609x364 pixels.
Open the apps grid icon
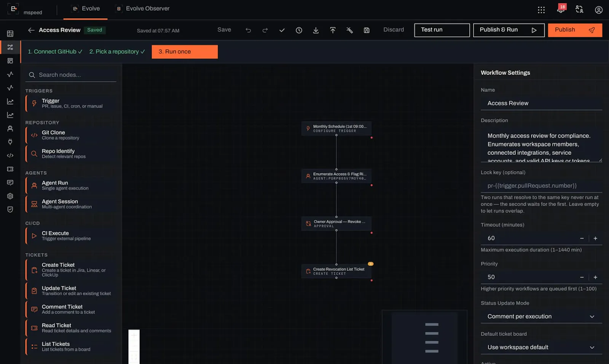(541, 10)
